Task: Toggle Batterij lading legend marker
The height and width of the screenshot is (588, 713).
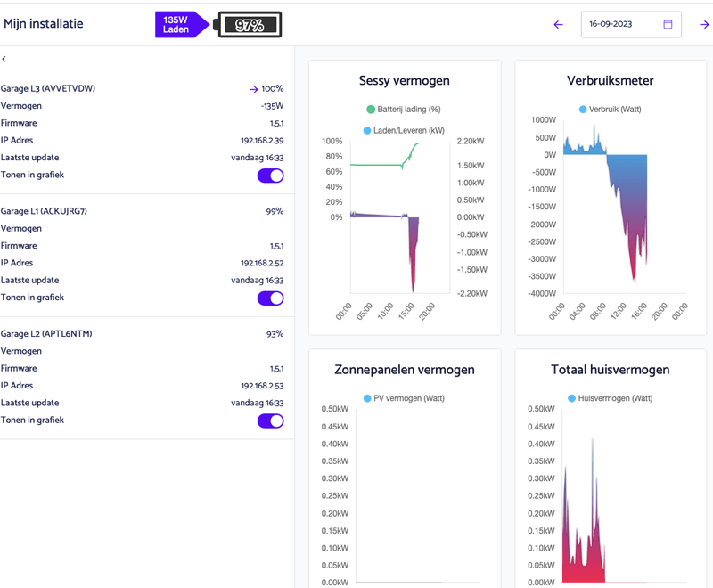Action: (x=371, y=110)
